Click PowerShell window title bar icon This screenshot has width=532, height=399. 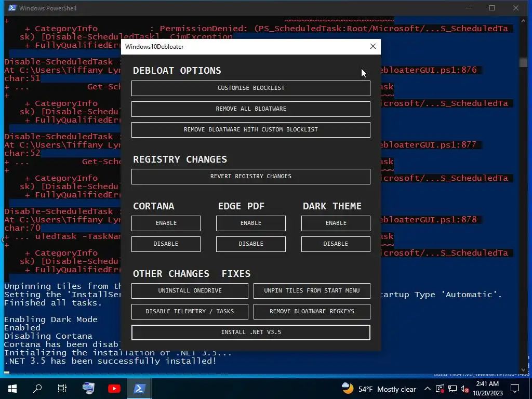(12, 8)
